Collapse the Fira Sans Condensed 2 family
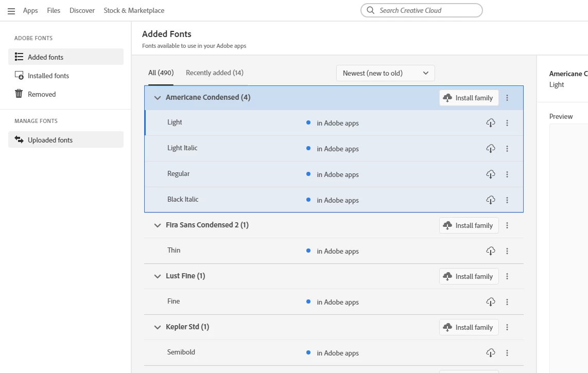 pyautogui.click(x=158, y=225)
